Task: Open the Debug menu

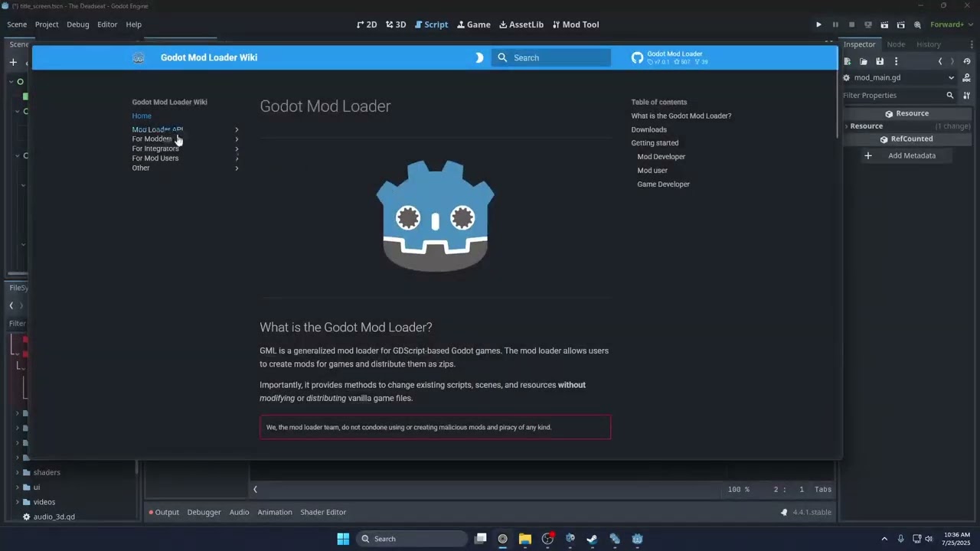Action: [78, 24]
